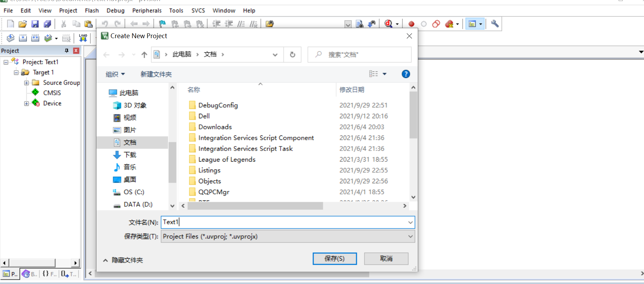Click the Find in Files binoculars-folder icon
Screen dimensions: 644x284
pyautogui.click(x=270, y=24)
